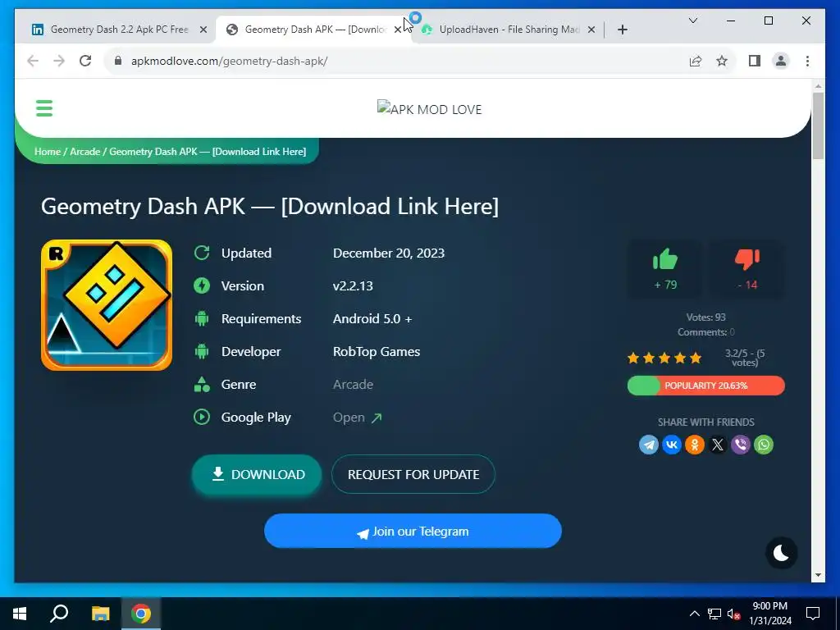
Task: Show hidden system tray icons
Action: tap(694, 614)
